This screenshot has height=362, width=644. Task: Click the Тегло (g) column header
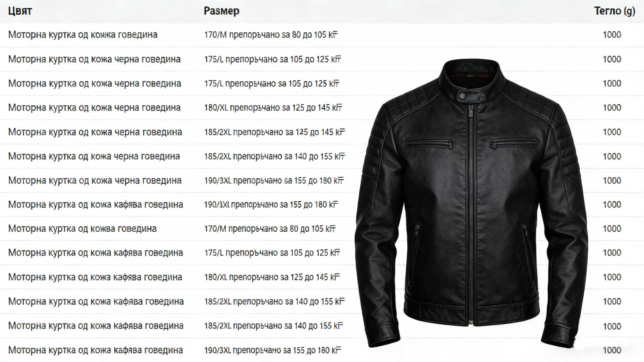point(615,11)
